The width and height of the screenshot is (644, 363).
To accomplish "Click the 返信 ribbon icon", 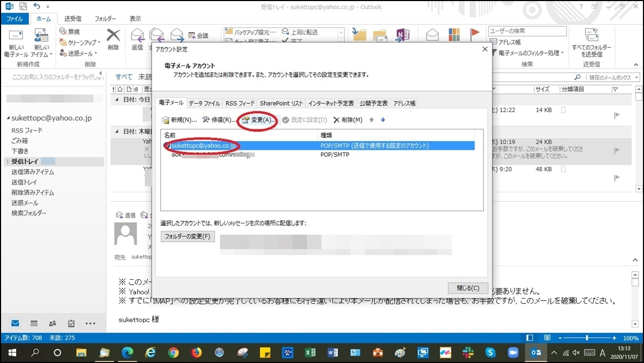I will tap(137, 39).
